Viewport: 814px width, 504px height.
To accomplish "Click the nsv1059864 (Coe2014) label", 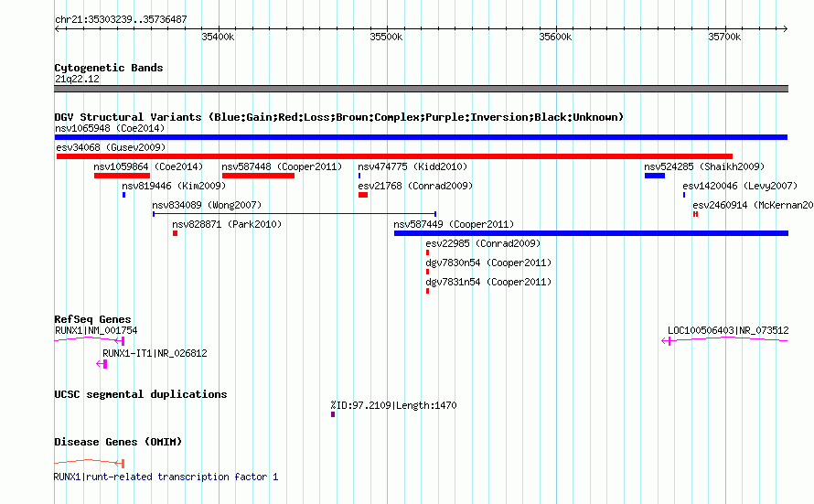I will click(148, 166).
